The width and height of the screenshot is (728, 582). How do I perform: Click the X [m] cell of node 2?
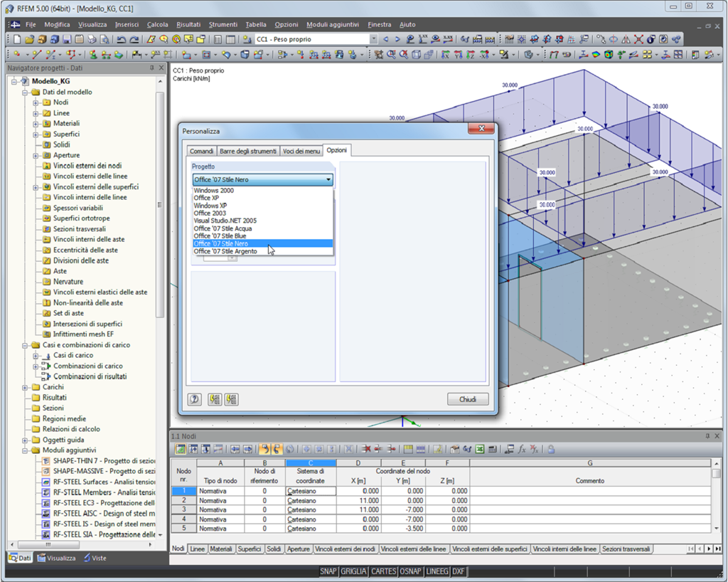pos(358,501)
